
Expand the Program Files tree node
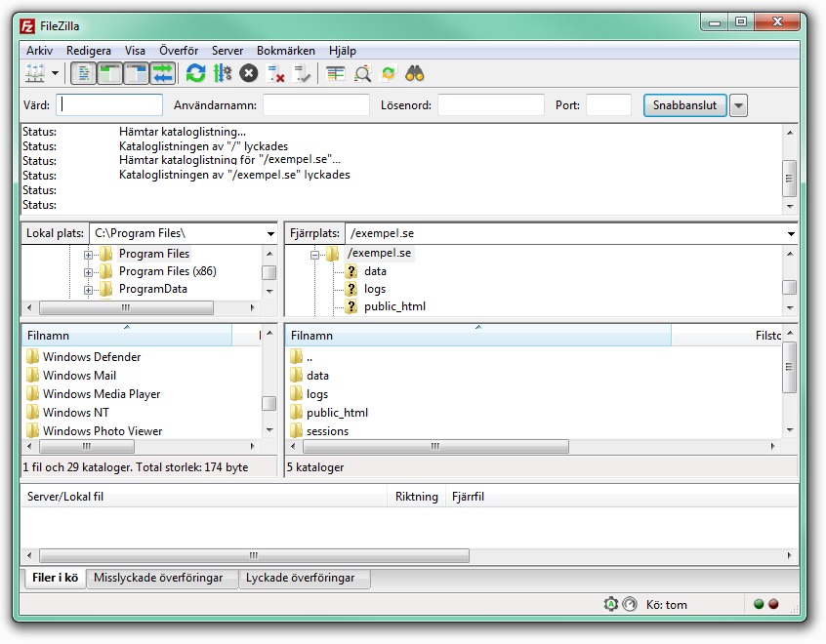point(88,255)
